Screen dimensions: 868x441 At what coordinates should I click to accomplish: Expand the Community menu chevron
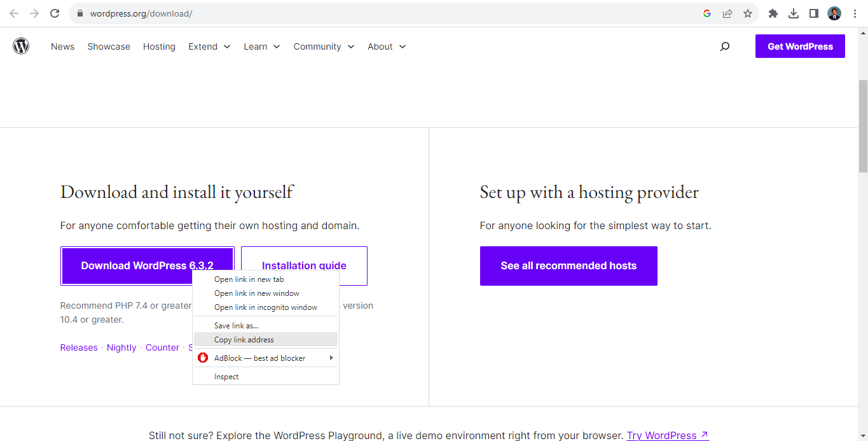tap(350, 46)
